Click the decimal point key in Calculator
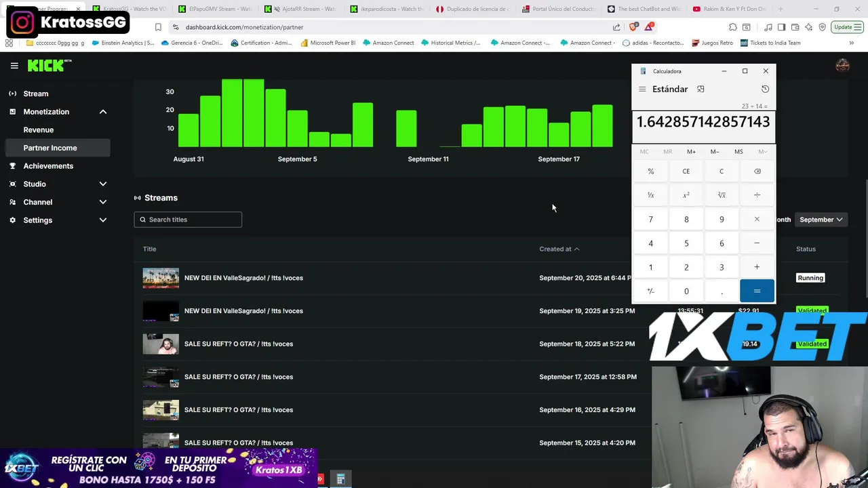 coord(722,291)
